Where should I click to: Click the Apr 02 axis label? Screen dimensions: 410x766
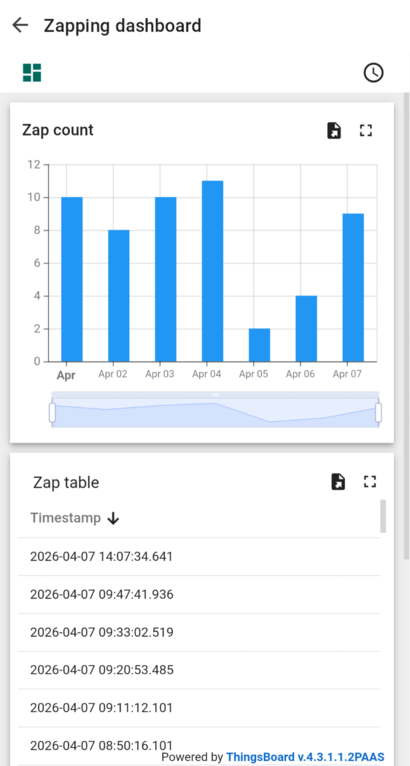pos(112,374)
